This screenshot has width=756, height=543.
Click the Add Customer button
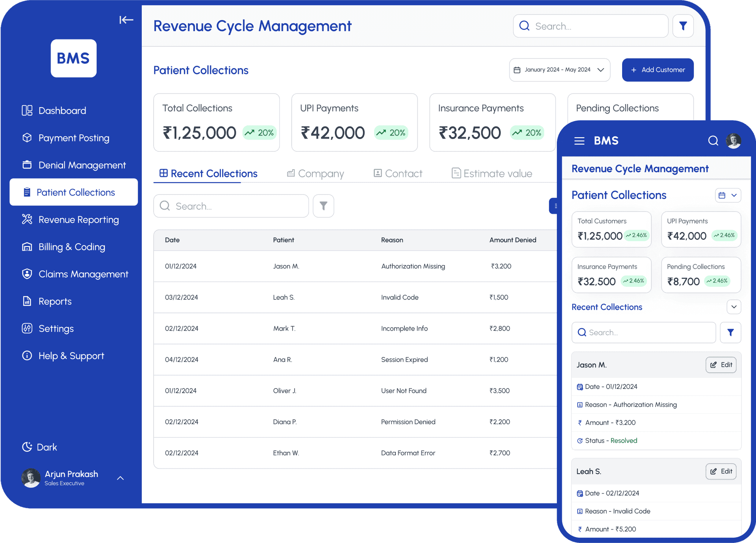[x=658, y=70]
